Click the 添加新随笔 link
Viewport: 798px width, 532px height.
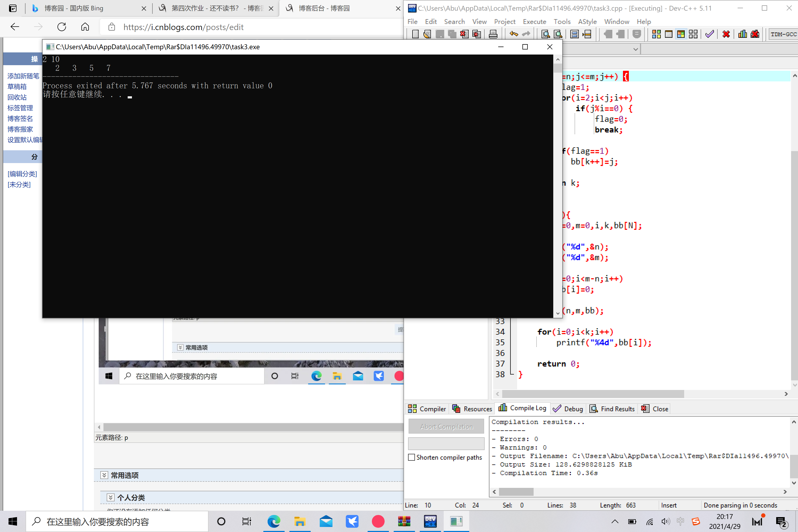coord(23,76)
